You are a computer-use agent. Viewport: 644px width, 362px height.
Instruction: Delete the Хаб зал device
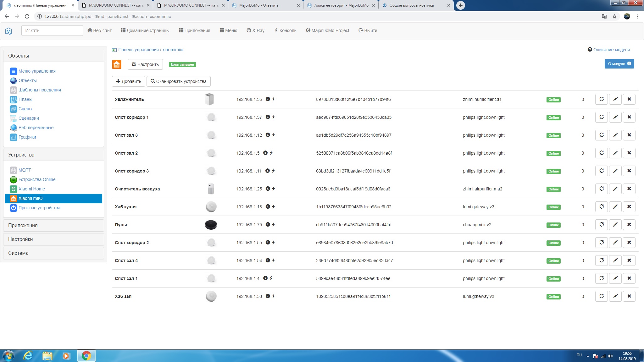629,296
